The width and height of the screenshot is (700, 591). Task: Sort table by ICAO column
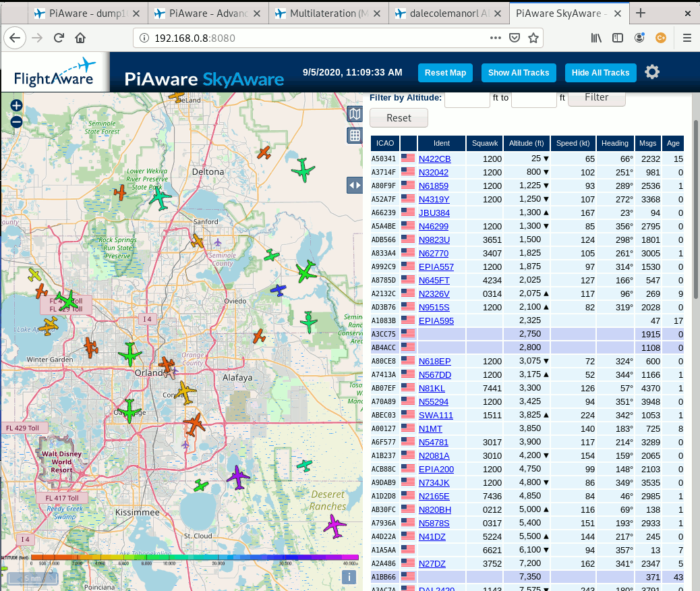point(385,144)
